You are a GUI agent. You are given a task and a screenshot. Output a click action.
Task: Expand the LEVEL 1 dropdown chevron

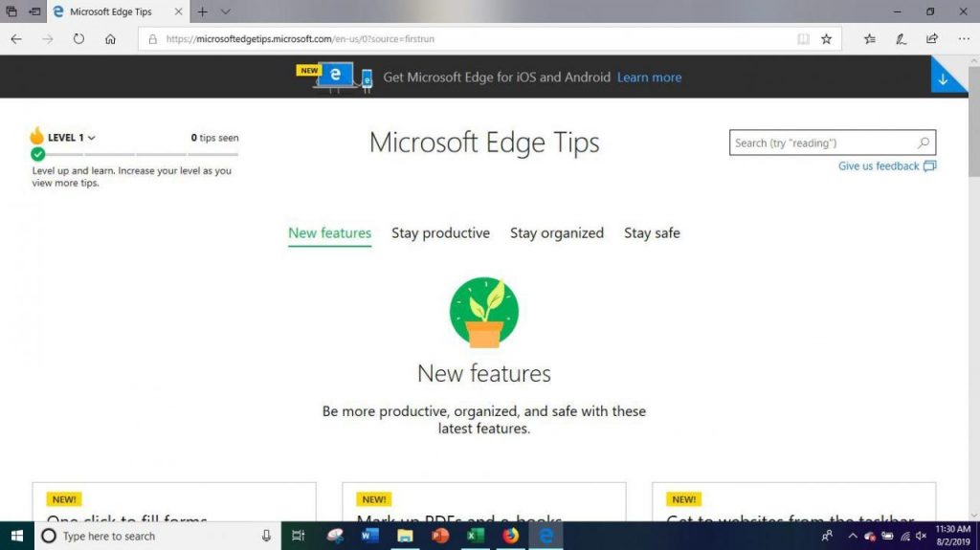[91, 138]
